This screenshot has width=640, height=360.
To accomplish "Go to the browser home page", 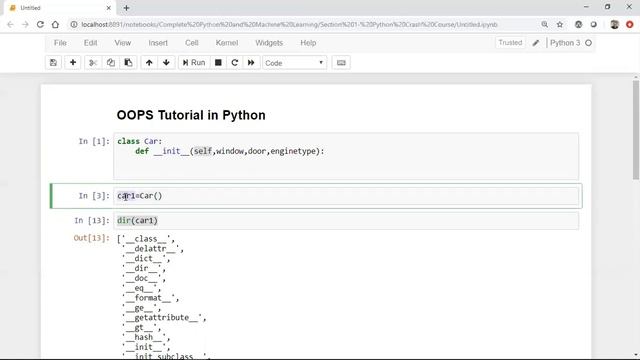I will [x=55, y=24].
